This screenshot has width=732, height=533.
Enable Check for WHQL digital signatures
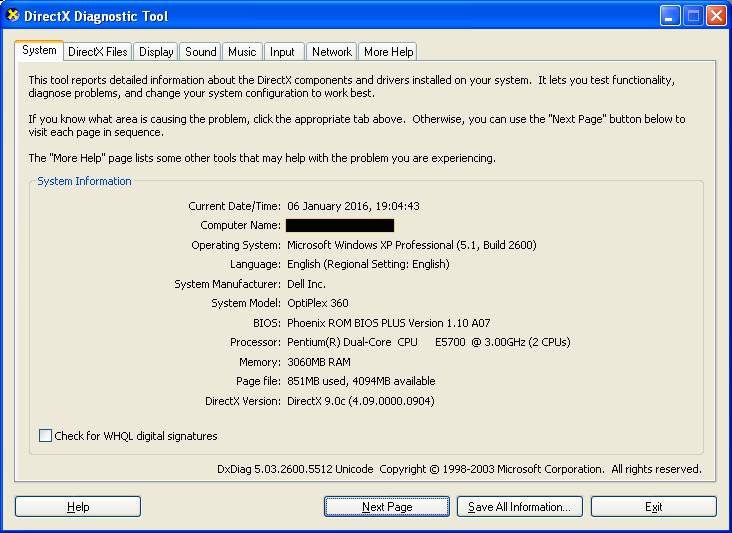pyautogui.click(x=45, y=435)
